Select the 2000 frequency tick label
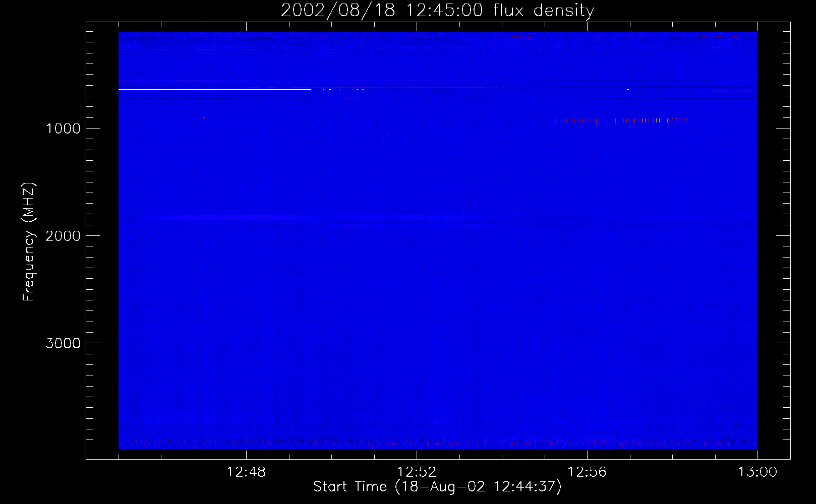 click(x=63, y=236)
